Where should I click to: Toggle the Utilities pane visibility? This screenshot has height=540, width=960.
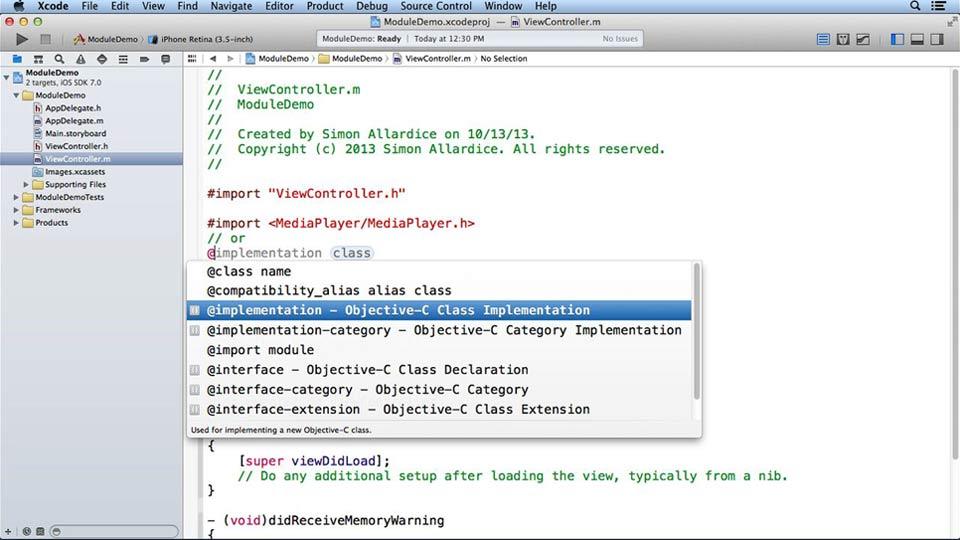point(937,39)
